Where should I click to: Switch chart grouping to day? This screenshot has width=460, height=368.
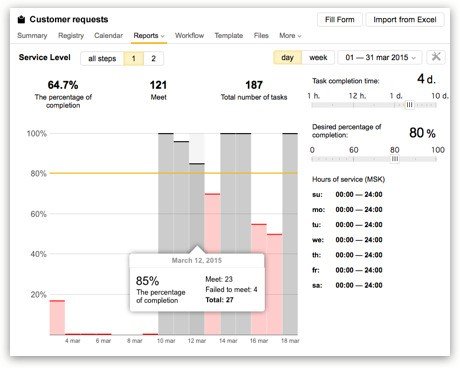tap(287, 57)
